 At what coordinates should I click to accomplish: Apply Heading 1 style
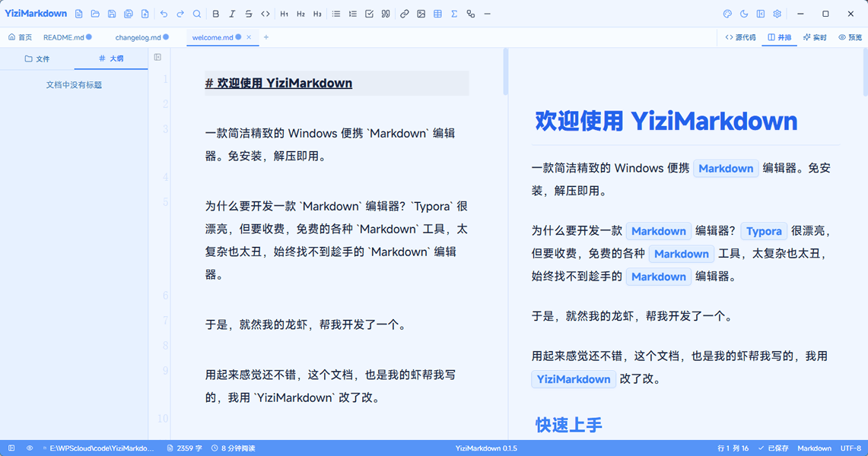tap(285, 14)
